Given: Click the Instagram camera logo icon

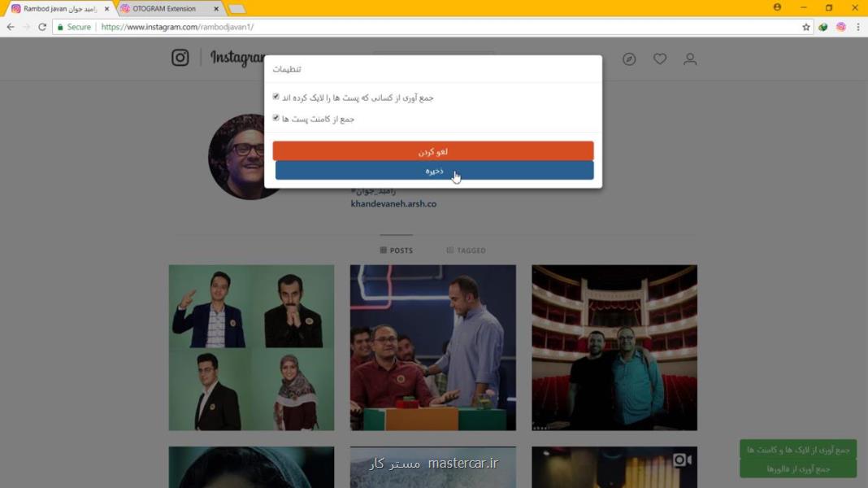Looking at the screenshot, I should click(x=180, y=58).
